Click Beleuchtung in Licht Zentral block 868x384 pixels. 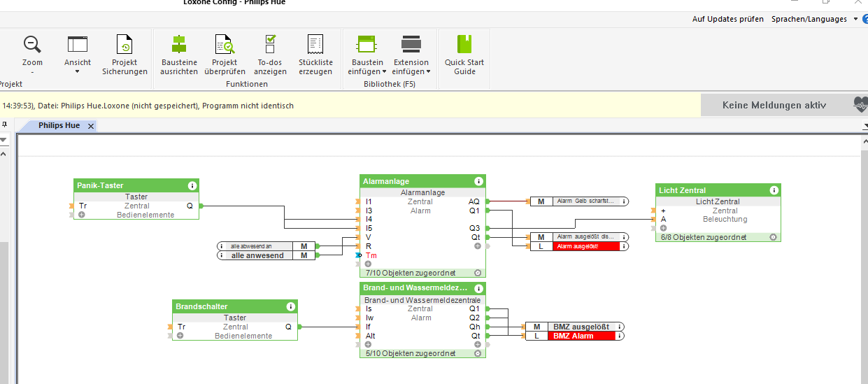[725, 219]
